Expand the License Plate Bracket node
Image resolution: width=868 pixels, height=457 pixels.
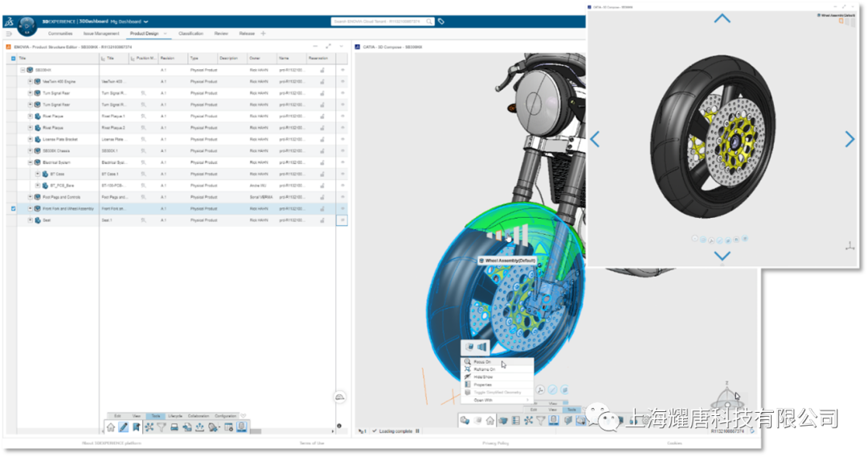coord(31,139)
